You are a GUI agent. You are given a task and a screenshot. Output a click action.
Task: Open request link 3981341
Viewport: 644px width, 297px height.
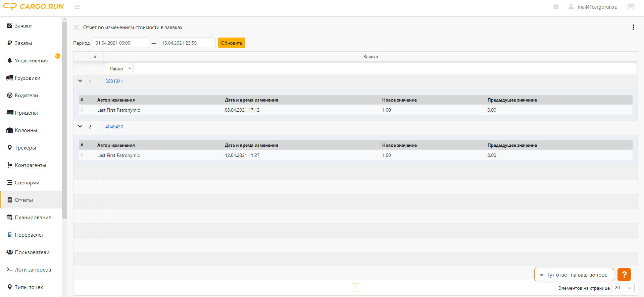click(114, 81)
